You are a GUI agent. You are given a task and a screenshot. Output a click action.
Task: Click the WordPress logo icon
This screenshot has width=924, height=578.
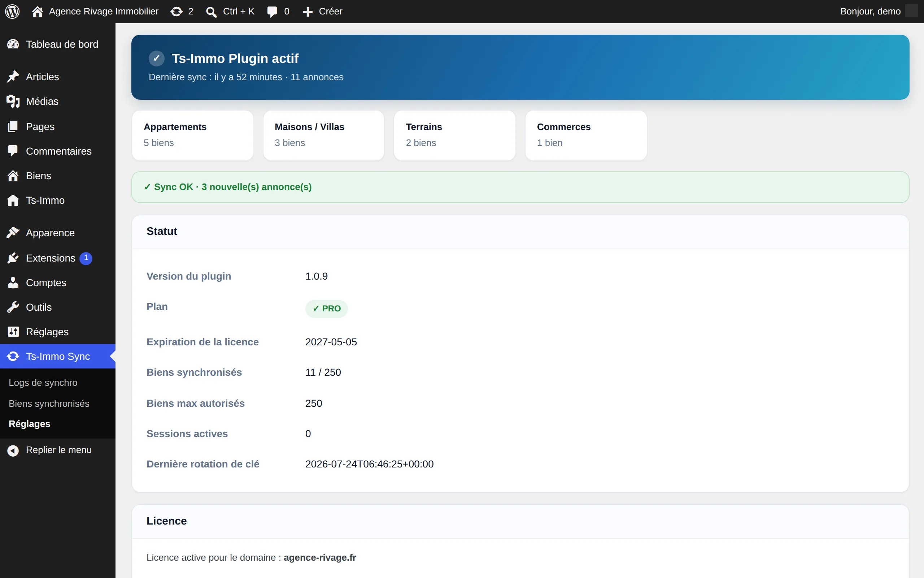tap(12, 12)
